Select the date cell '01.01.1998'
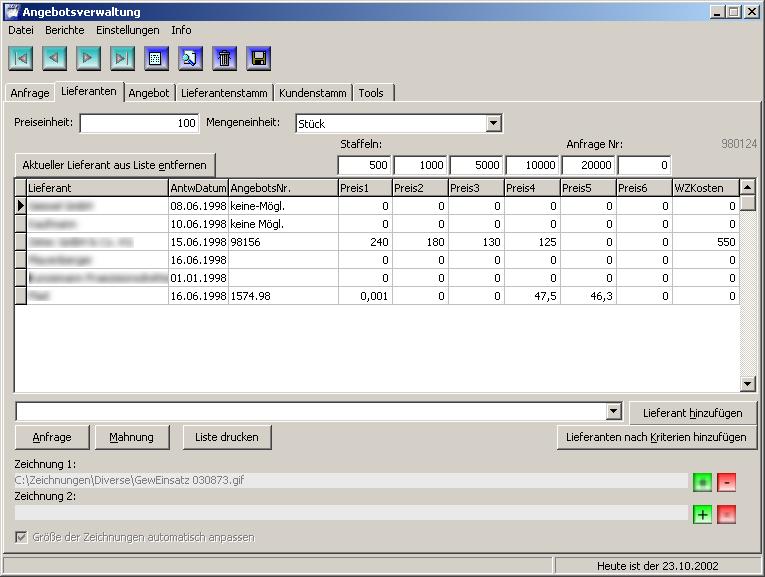Screen dimensions: 765x577 (198, 278)
